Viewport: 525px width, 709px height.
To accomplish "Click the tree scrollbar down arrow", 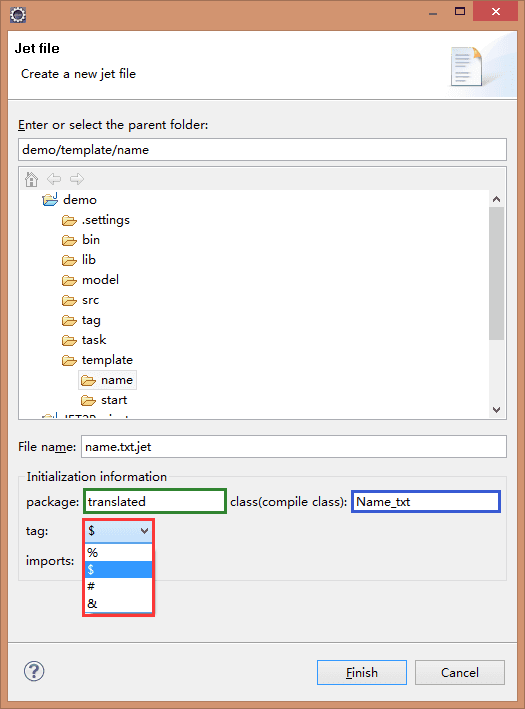I will tap(497, 410).
